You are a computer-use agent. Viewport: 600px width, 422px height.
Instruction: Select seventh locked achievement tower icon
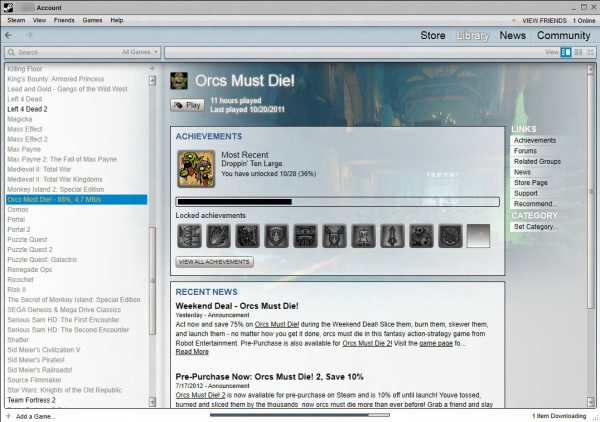tap(363, 236)
